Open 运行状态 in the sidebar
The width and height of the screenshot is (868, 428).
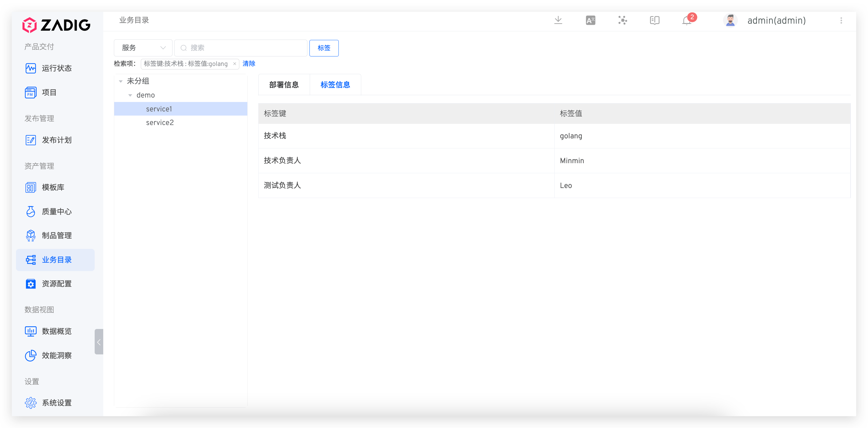56,68
